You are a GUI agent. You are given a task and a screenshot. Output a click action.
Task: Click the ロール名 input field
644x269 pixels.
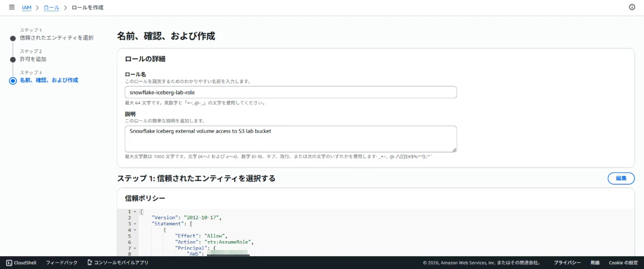click(x=291, y=92)
